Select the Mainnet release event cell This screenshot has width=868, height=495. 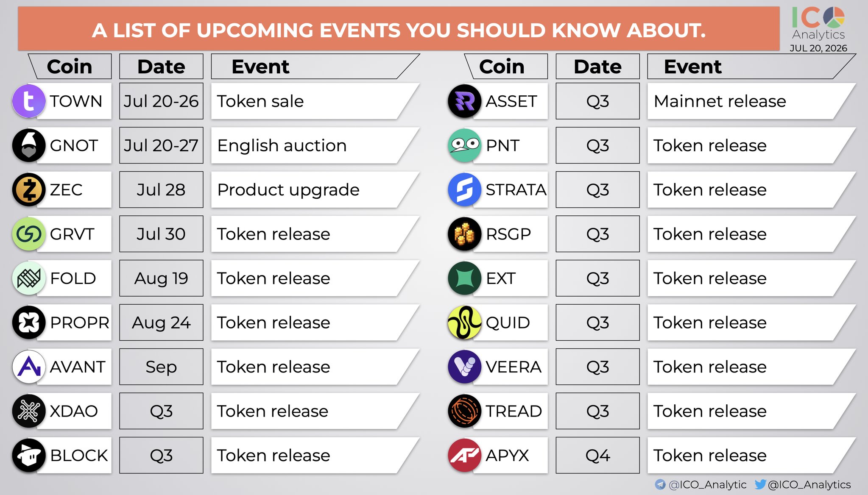pos(751,101)
